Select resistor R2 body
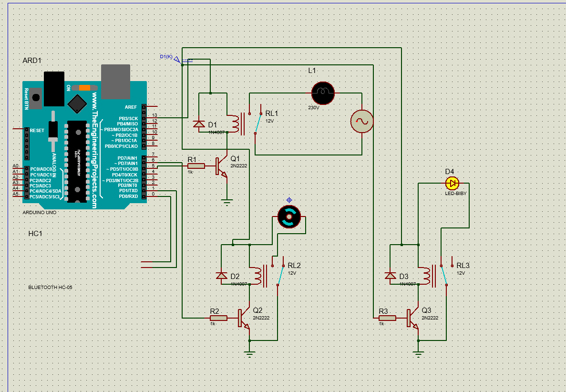 [x=218, y=318]
